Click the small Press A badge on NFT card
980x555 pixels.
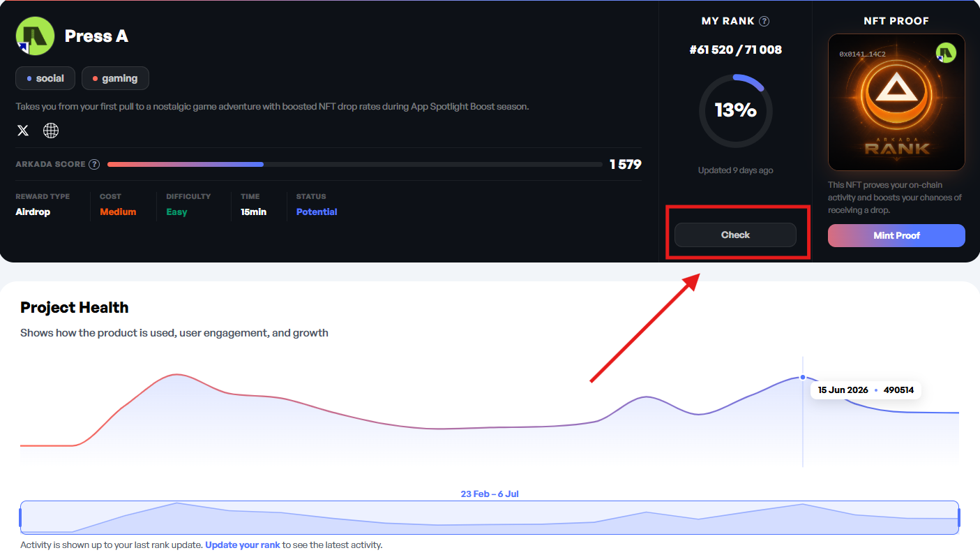pos(945,53)
